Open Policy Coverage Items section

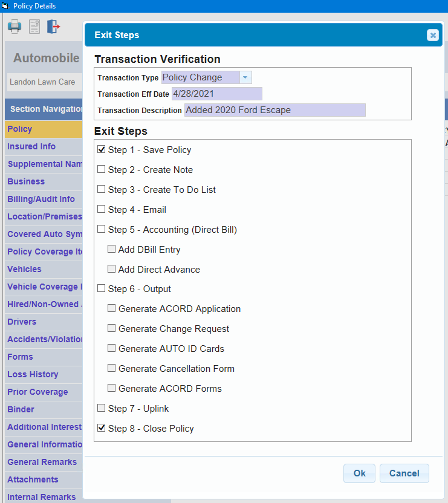44,252
